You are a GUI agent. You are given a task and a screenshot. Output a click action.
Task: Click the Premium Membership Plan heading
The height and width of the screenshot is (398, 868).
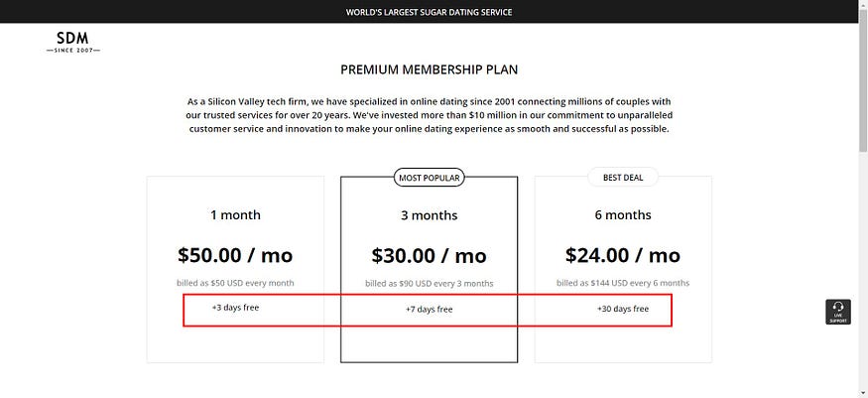[x=429, y=69]
